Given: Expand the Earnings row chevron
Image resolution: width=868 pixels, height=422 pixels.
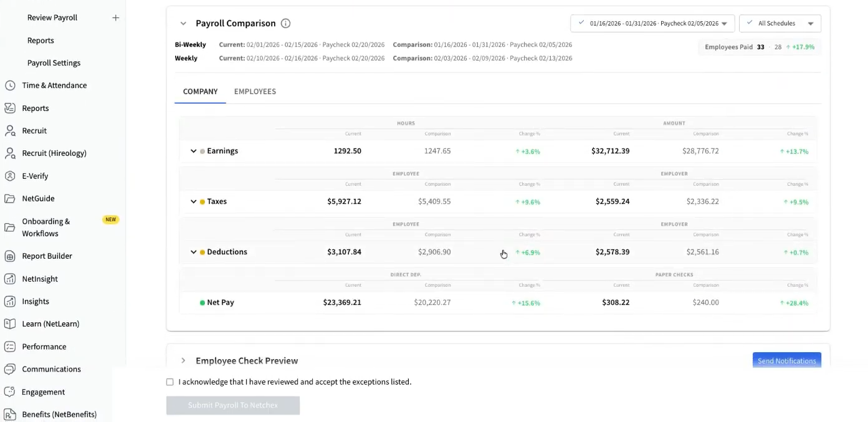Looking at the screenshot, I should [194, 151].
